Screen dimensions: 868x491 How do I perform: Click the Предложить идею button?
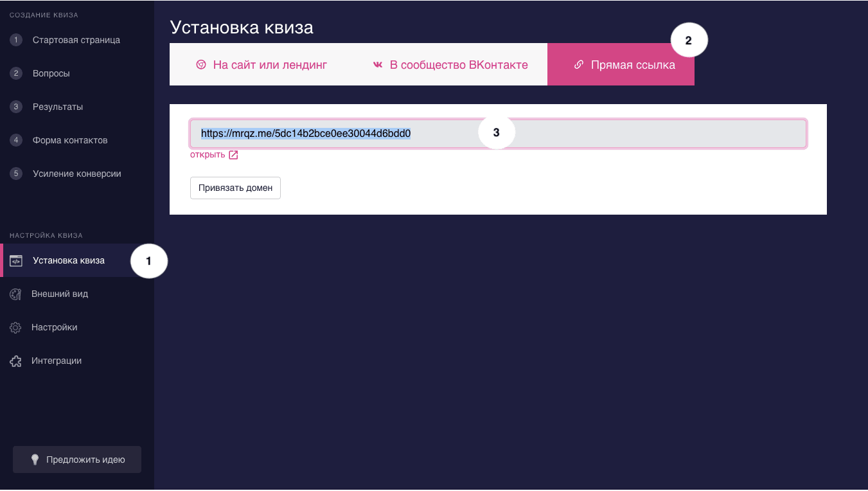click(76, 459)
